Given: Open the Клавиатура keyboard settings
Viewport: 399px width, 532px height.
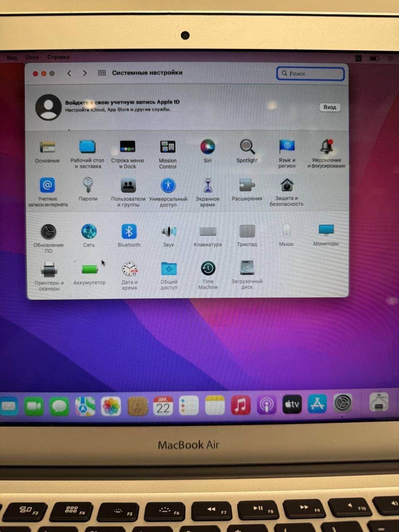Looking at the screenshot, I should (x=208, y=232).
